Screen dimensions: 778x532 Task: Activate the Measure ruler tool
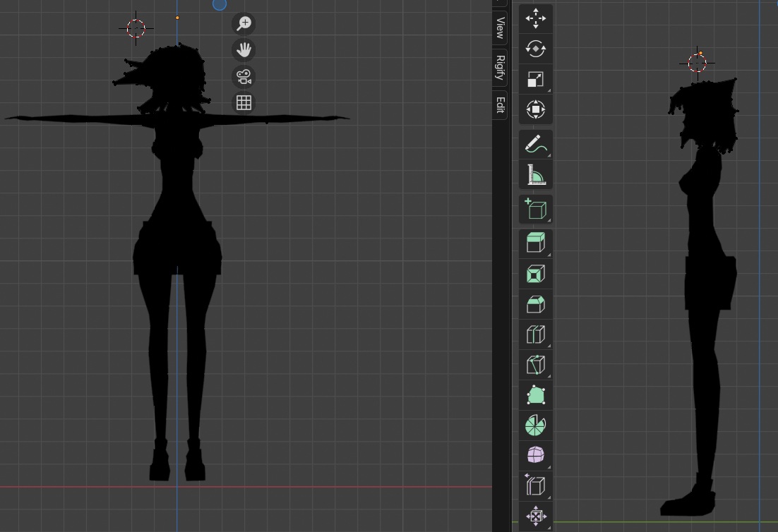[x=535, y=174]
